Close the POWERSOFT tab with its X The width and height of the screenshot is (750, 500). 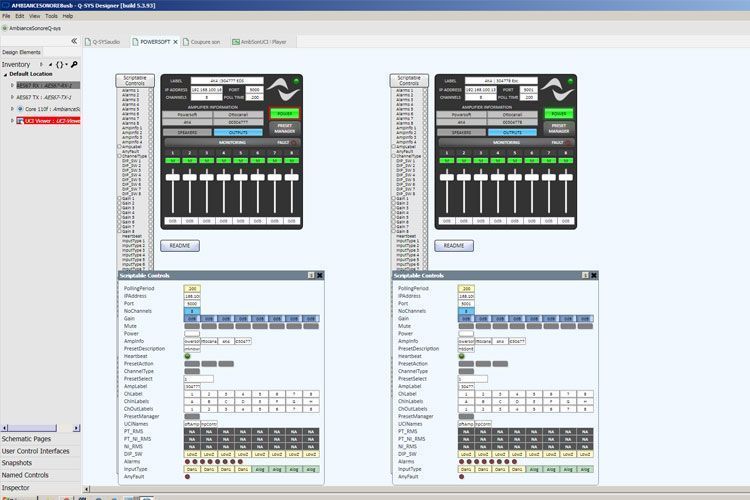pyautogui.click(x=176, y=42)
